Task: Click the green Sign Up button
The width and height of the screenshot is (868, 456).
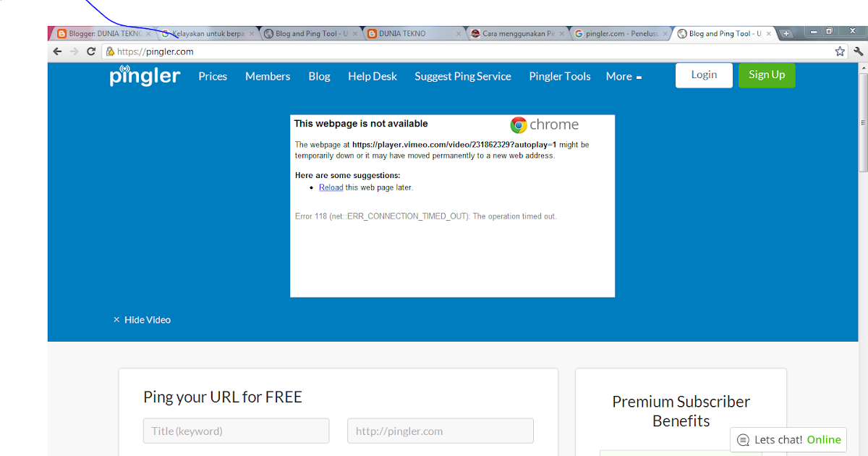Action: coord(767,75)
